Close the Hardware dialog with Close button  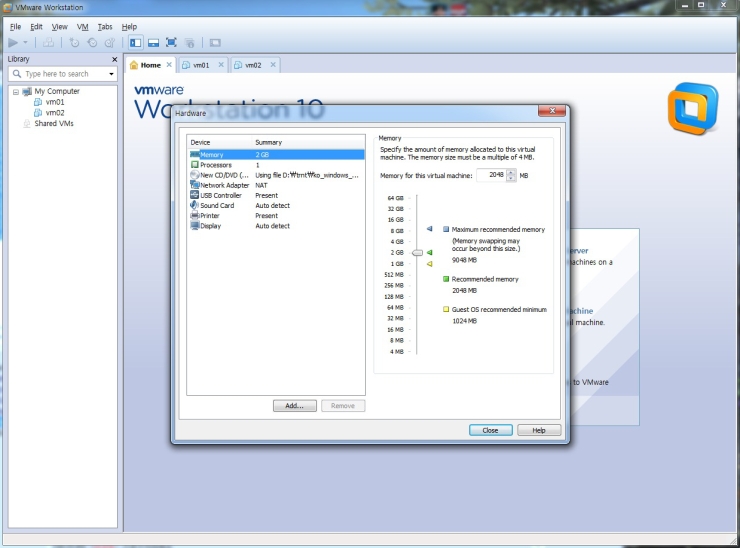490,430
